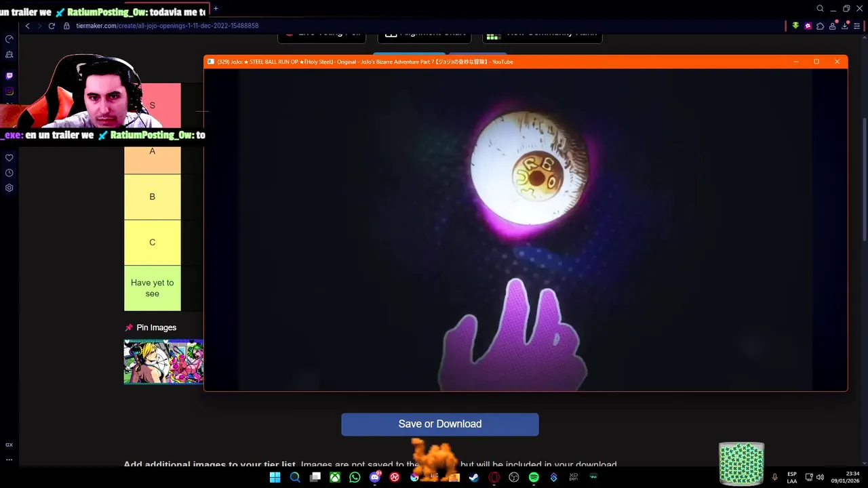Click the ESP LAA keyboard language indicator

pyautogui.click(x=792, y=477)
